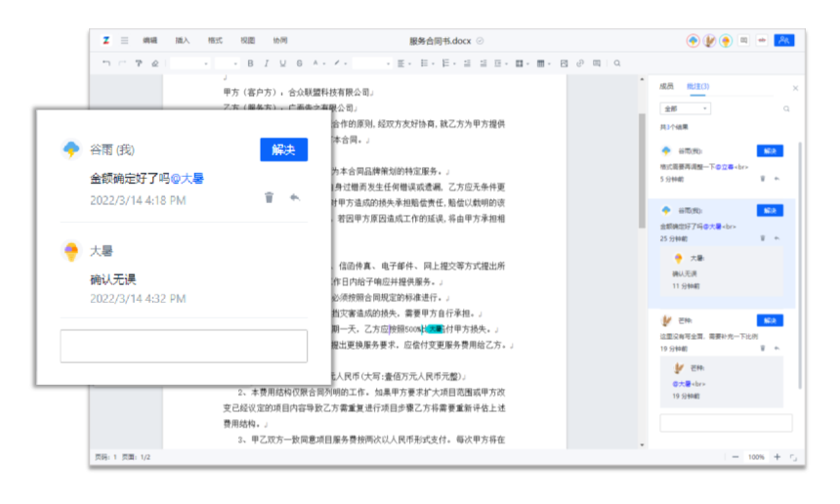This screenshot has width=840, height=504.
Task: Delete the 格式需要再调整一下 comment in sidebar
Action: (762, 179)
